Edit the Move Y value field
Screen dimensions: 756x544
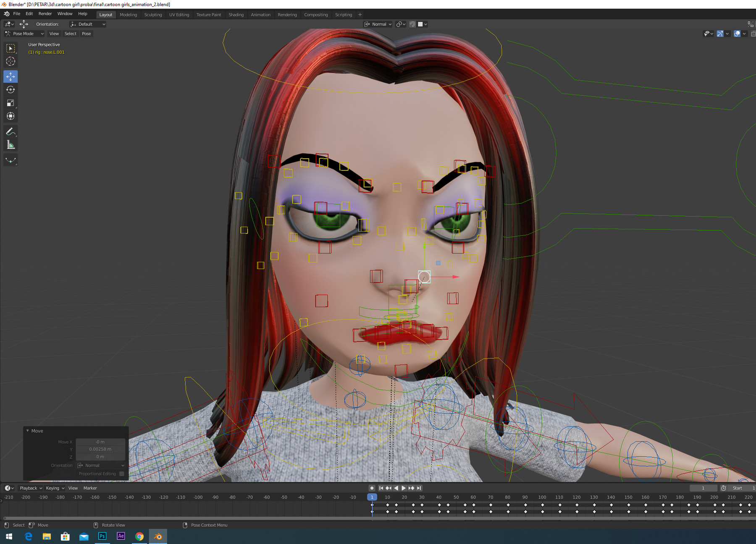click(100, 449)
